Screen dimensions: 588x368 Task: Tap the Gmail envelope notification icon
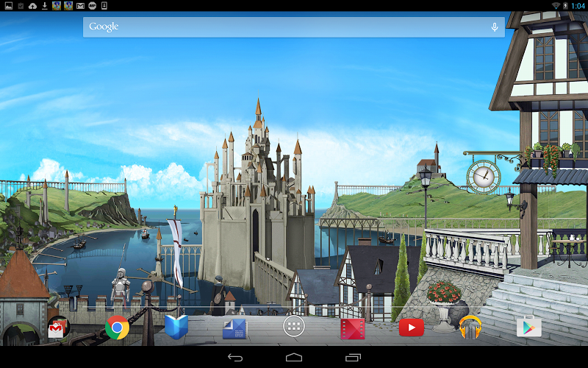(x=80, y=6)
